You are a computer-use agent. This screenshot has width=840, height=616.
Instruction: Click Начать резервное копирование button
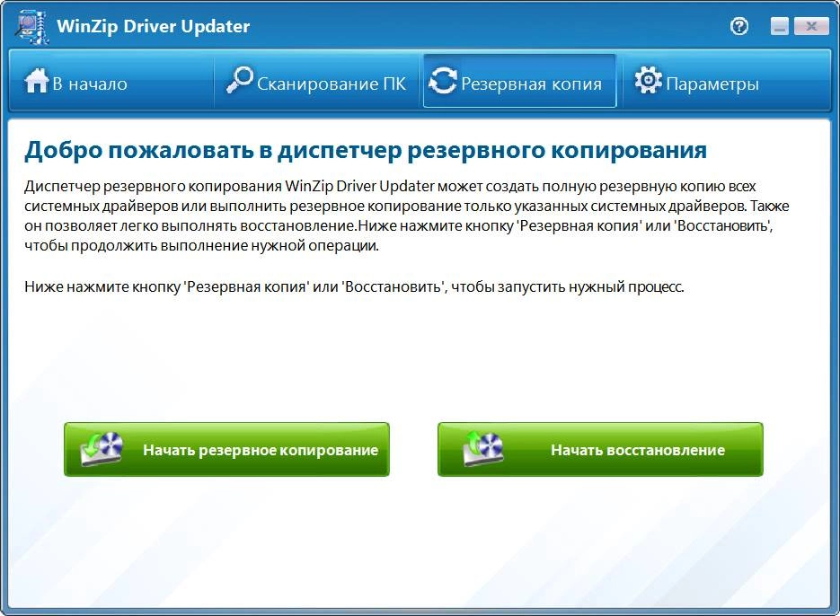click(226, 449)
